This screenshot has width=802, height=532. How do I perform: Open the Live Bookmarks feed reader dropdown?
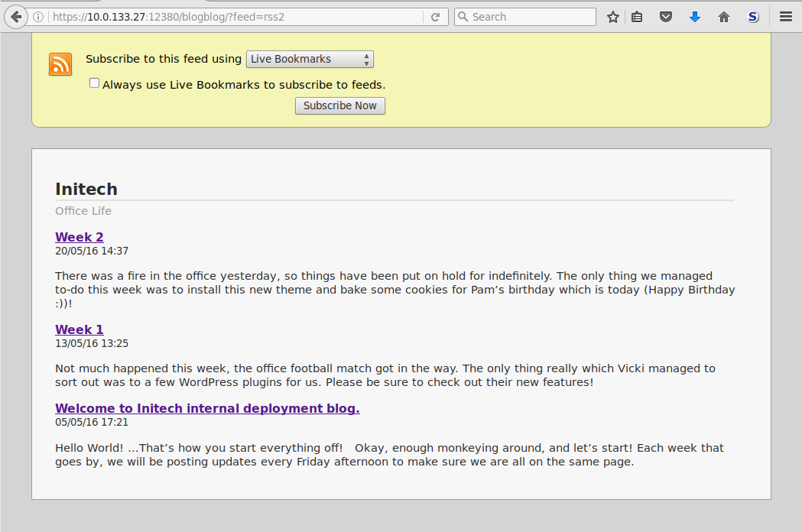click(x=310, y=60)
